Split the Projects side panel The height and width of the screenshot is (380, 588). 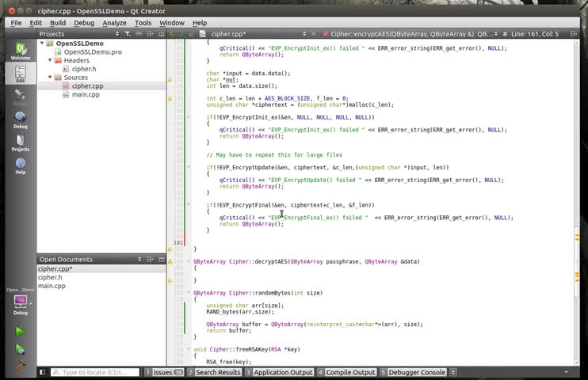[x=151, y=34]
